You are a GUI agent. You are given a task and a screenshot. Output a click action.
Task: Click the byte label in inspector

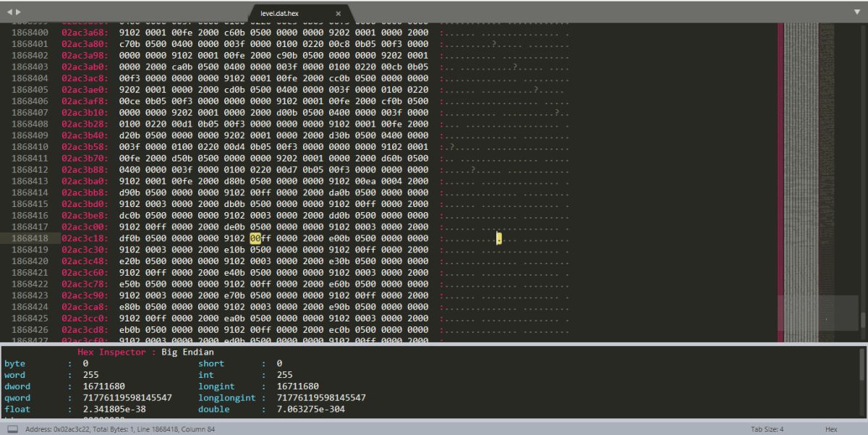point(14,363)
